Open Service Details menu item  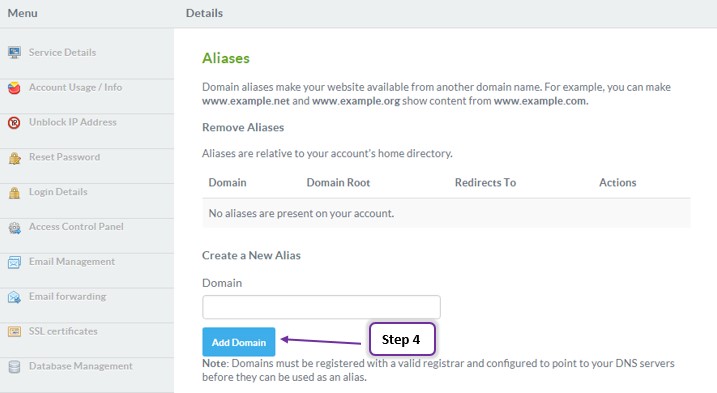62,53
